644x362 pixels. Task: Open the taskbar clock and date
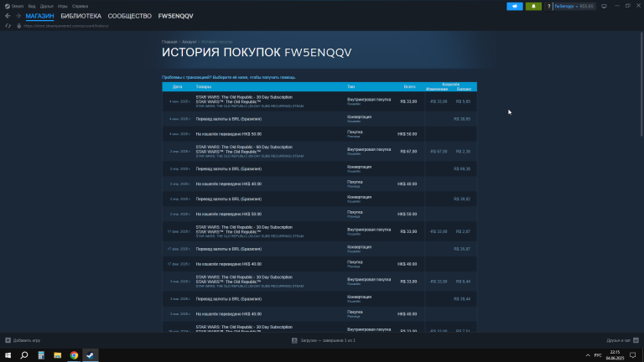[615, 355]
